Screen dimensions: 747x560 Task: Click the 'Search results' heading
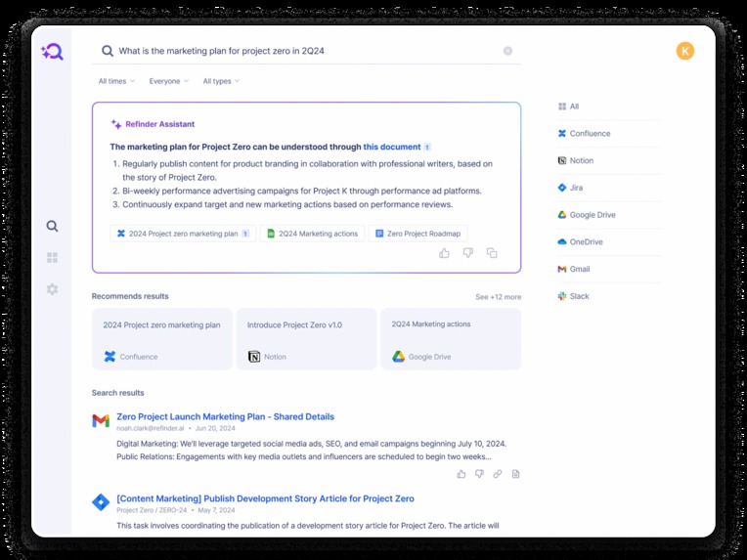[117, 393]
